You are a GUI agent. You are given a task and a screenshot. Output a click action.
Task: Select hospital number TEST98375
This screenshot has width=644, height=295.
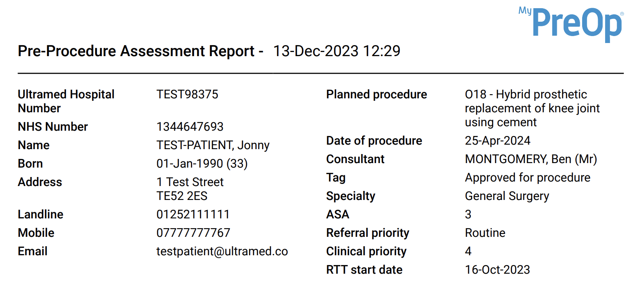tap(187, 94)
